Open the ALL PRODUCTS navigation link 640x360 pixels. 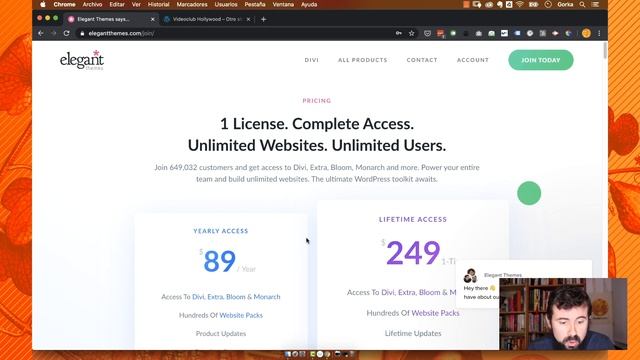tap(362, 60)
